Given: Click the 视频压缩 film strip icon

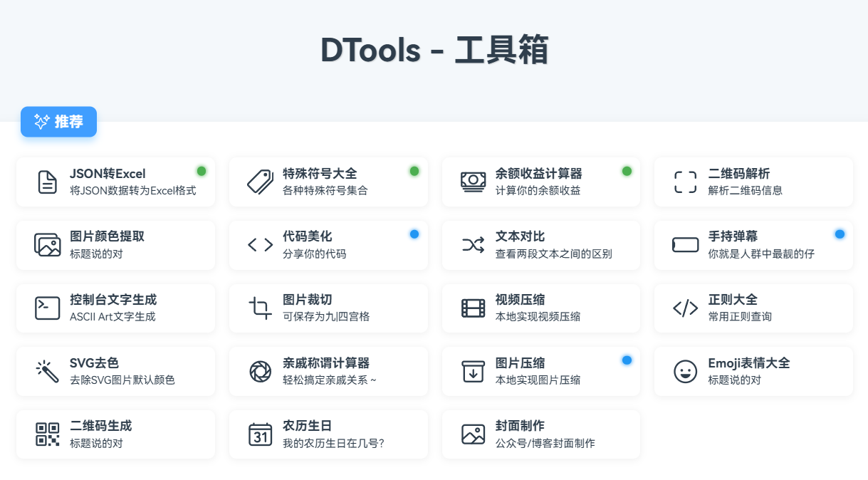Looking at the screenshot, I should click(x=473, y=308).
